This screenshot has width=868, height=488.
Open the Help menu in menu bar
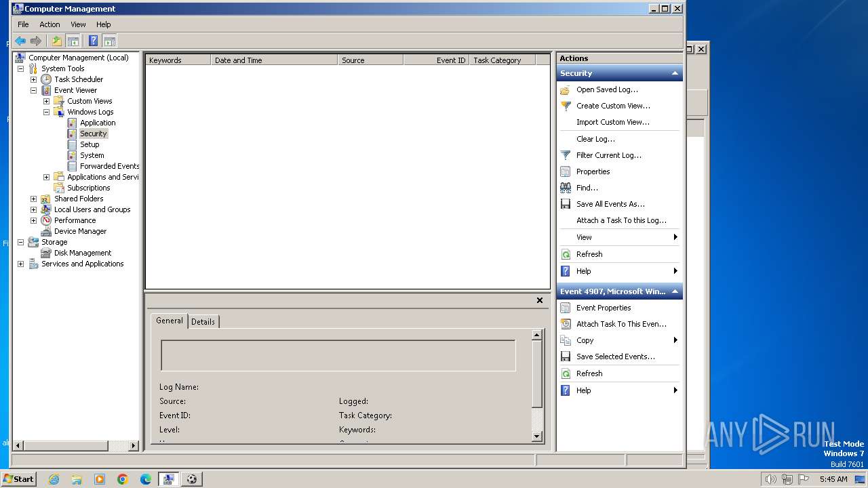(x=104, y=24)
